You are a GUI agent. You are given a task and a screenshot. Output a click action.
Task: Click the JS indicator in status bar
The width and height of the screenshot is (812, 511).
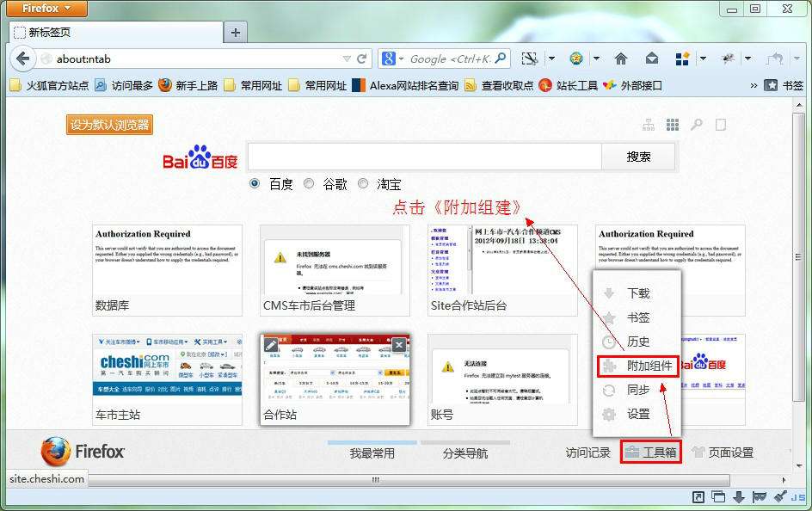[798, 497]
